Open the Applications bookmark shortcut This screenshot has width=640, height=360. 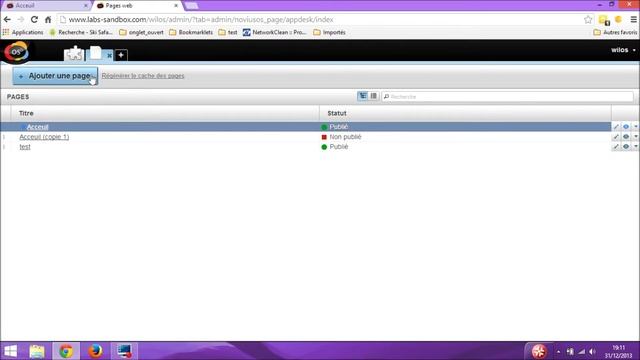23,32
